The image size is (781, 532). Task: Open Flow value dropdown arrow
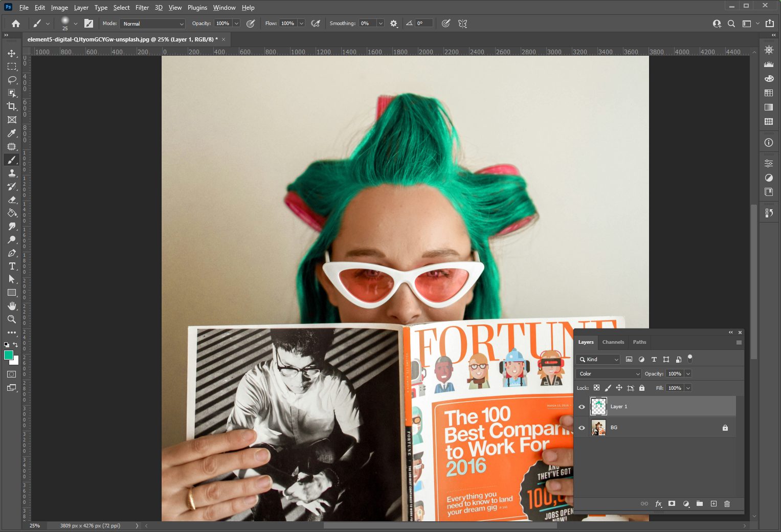click(301, 24)
